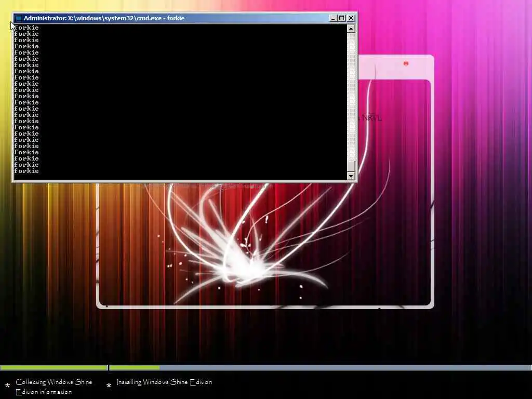Minimize the cmd.exe window
This screenshot has width=532, height=399.
pos(333,18)
